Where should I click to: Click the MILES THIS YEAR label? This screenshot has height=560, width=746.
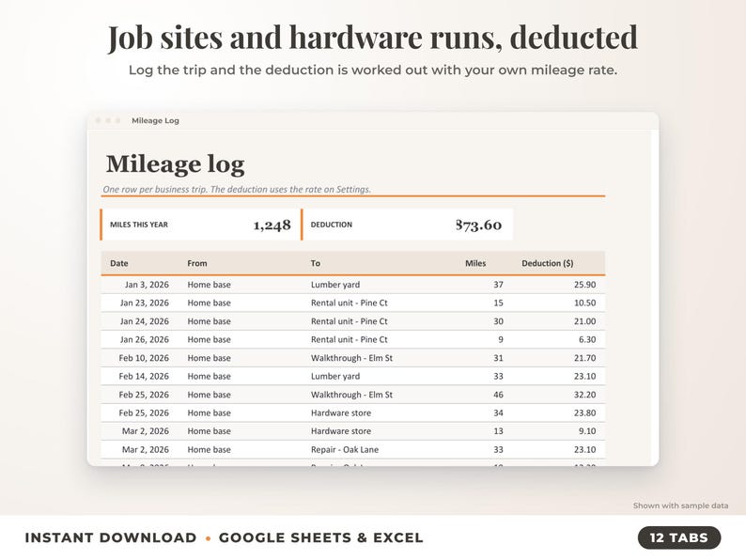(x=139, y=225)
